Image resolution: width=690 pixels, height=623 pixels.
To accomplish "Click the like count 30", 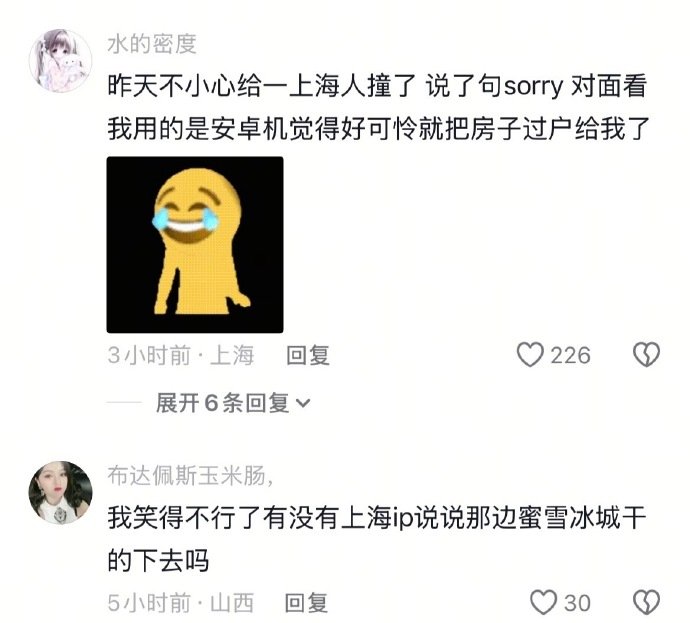I will click(x=577, y=603).
